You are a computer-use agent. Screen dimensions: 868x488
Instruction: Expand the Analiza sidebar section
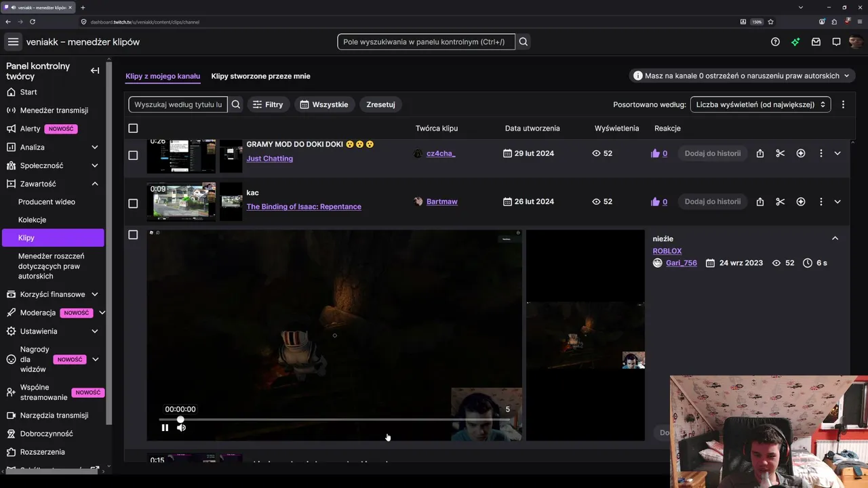(95, 147)
